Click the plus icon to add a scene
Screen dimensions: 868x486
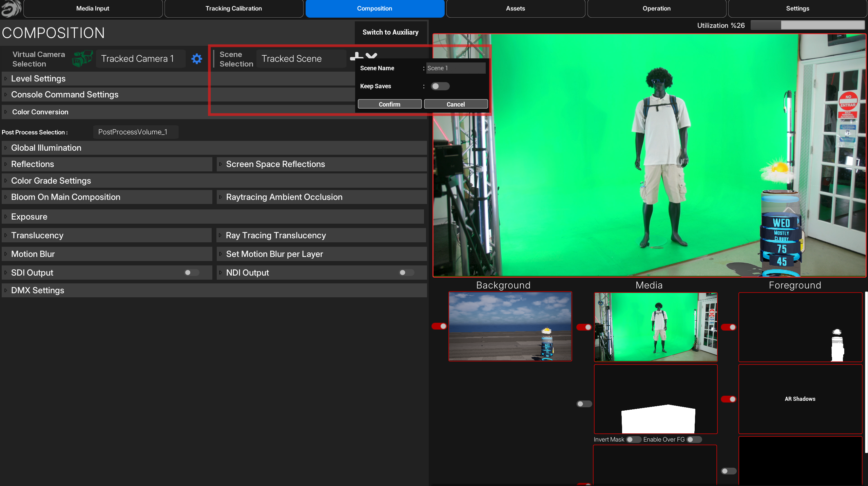(356, 55)
